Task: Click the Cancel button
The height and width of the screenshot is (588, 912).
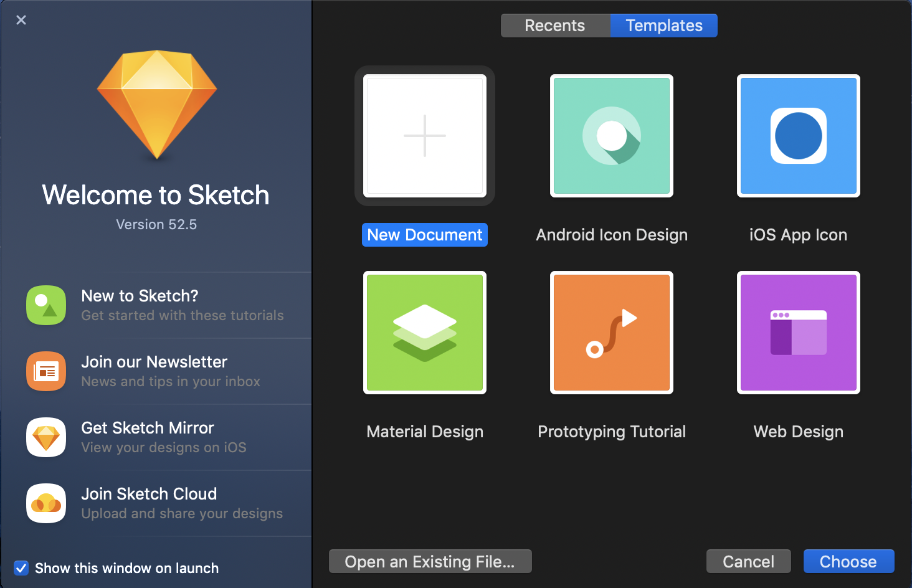Action: coord(749,561)
